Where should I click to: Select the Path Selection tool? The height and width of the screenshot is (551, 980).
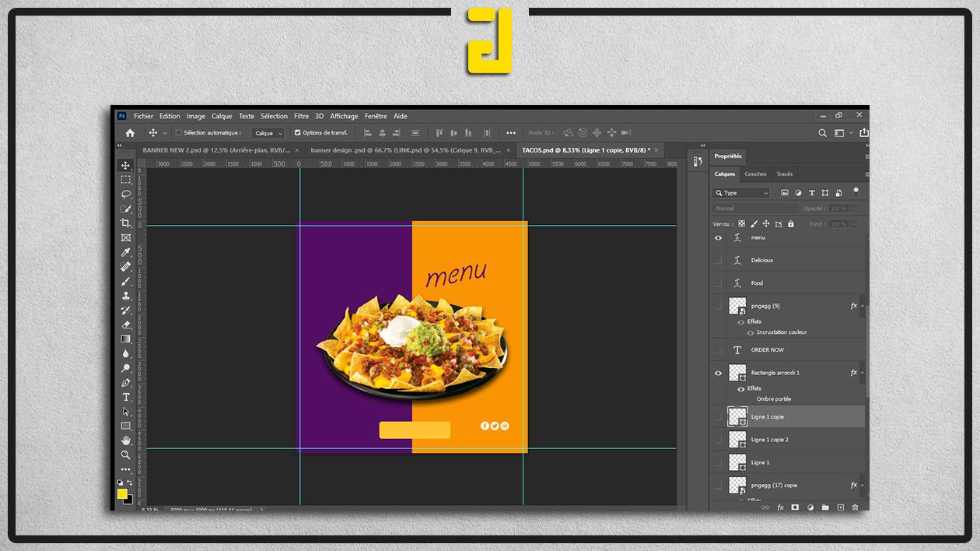click(x=125, y=412)
